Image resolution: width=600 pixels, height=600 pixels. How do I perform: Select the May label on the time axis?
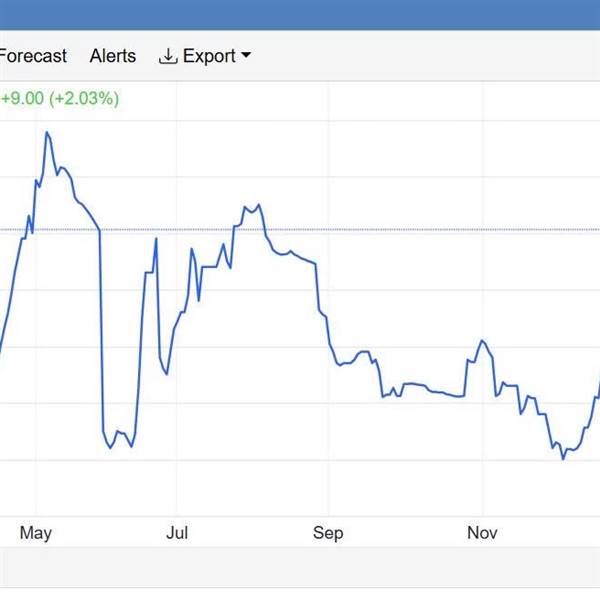point(35,533)
